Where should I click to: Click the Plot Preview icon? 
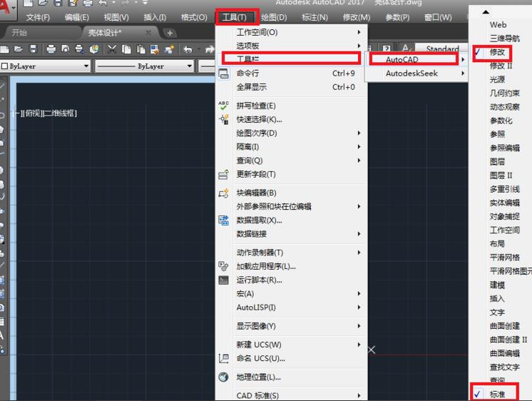(x=65, y=49)
